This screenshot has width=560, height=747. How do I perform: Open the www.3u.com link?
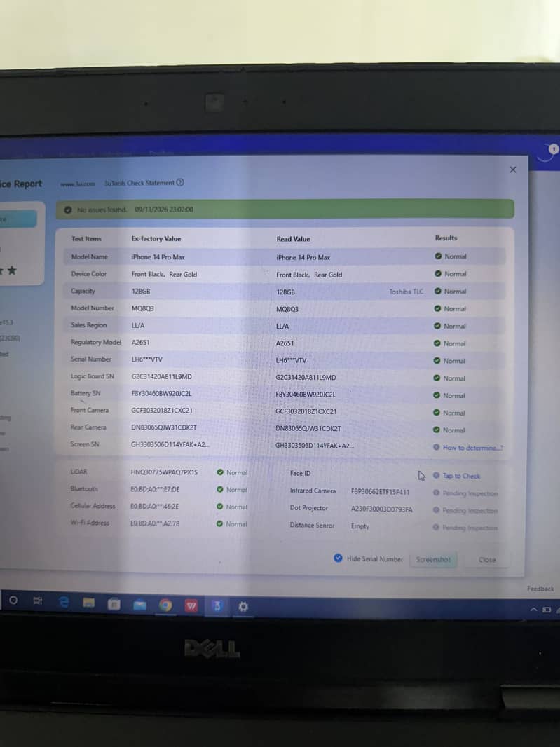(78, 184)
